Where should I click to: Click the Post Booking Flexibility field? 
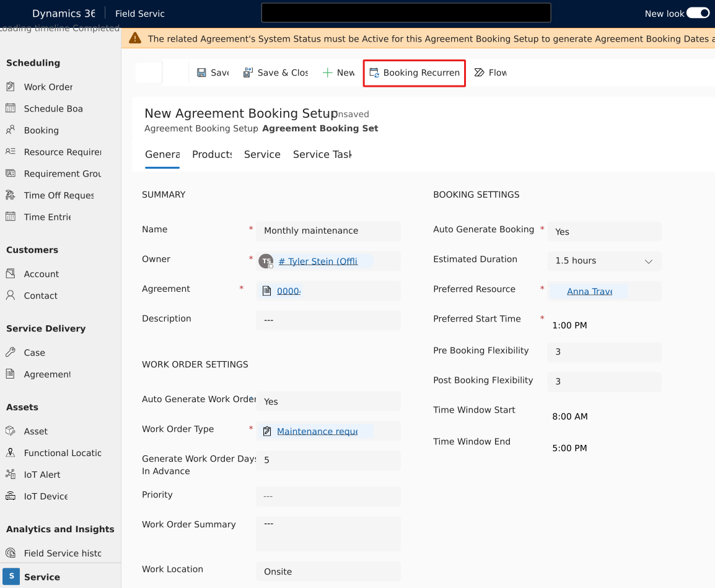pos(604,381)
